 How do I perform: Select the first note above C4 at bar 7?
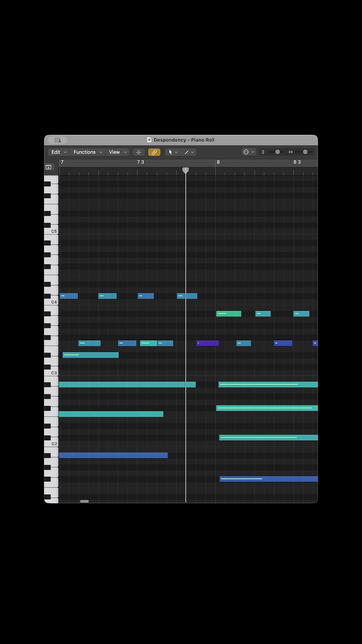coord(69,296)
